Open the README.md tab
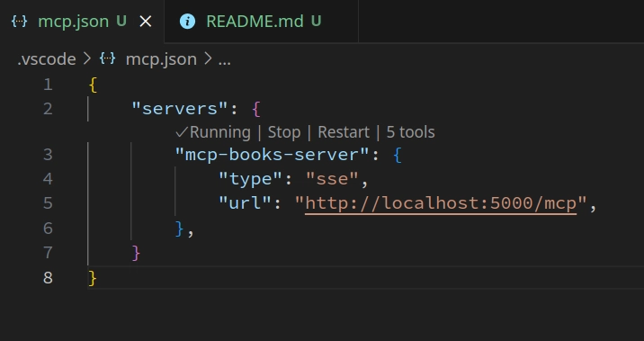 point(261,22)
